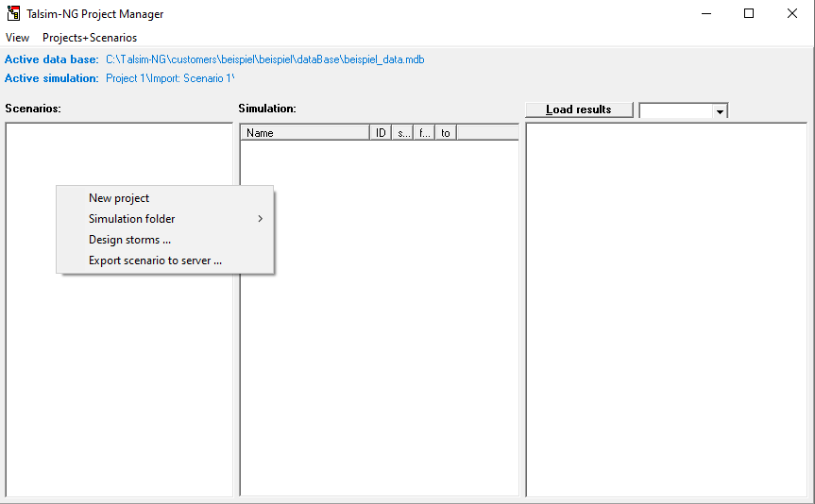
Task: Choose Export scenario to server ...
Action: click(x=155, y=260)
